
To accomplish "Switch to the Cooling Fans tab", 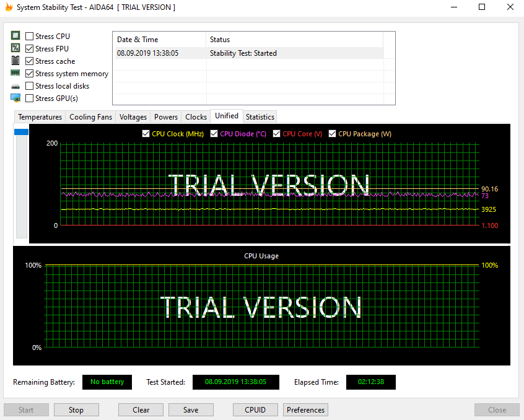I will tap(90, 117).
